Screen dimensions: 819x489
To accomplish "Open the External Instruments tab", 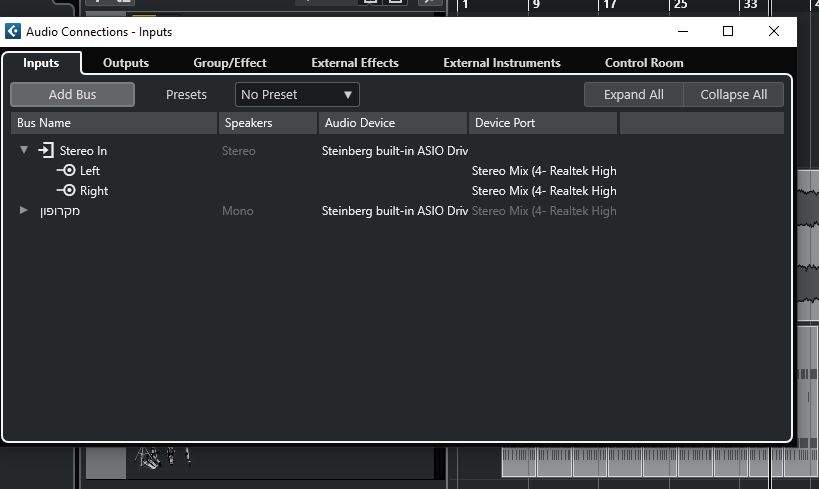I will pyautogui.click(x=501, y=63).
